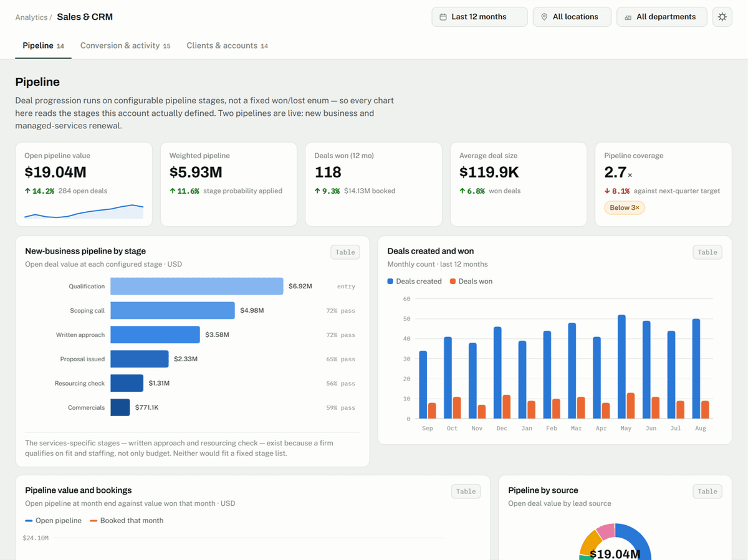Click the amber segment of source donut
This screenshot has width=748, height=560.
[x=590, y=543]
